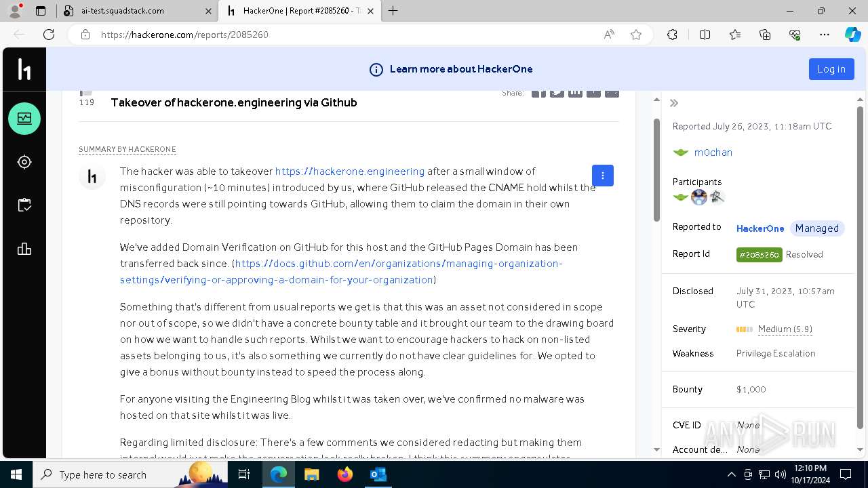
Task: Click the page scrollbar thumb on right edge
Action: pos(860,268)
